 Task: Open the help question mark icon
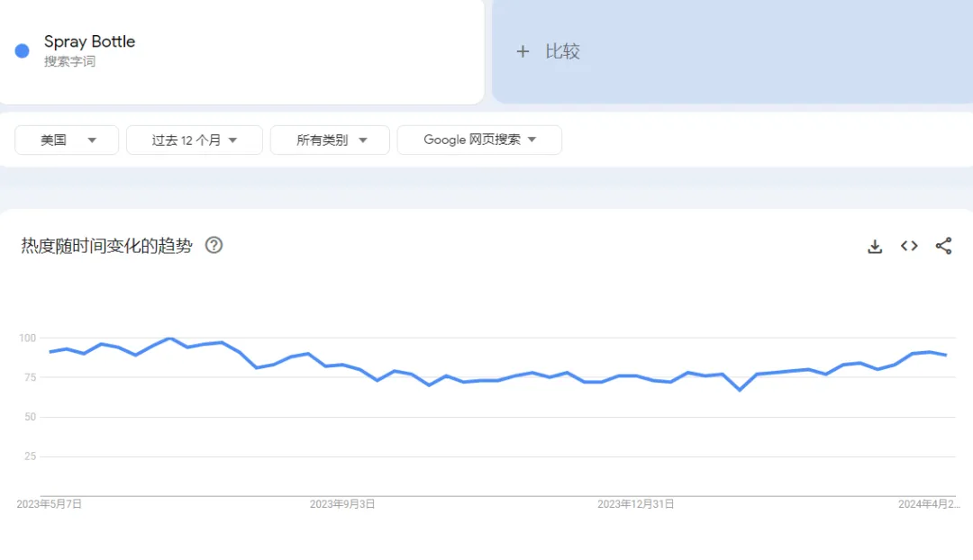[x=214, y=245]
